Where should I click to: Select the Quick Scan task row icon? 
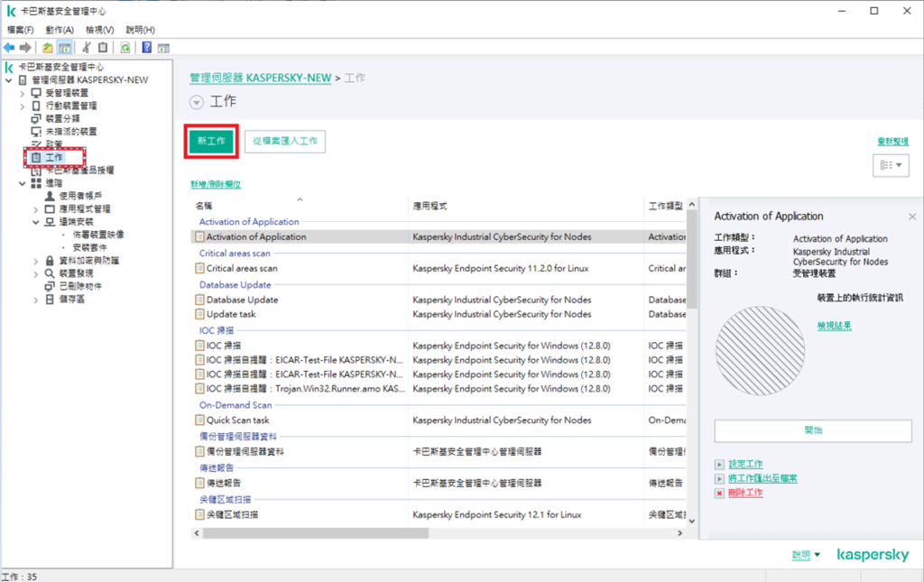click(200, 420)
